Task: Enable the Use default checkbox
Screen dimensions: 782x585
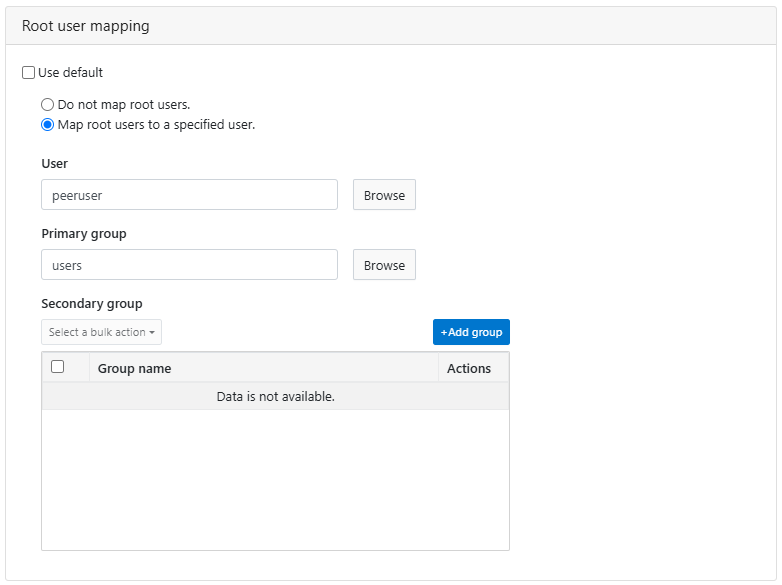Action: pyautogui.click(x=28, y=73)
